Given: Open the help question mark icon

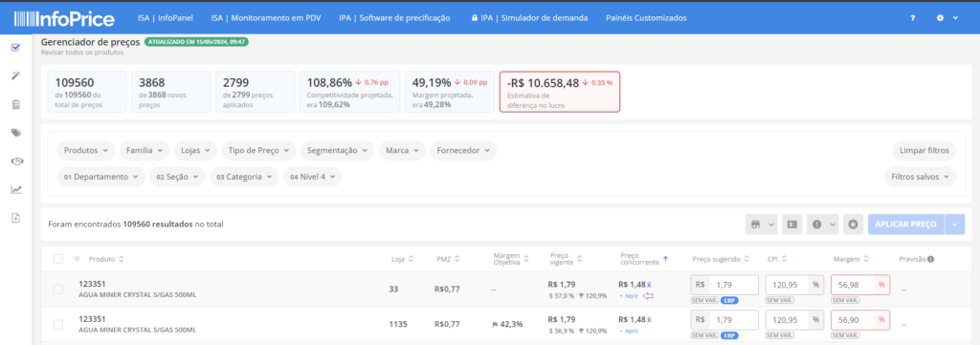Looking at the screenshot, I should click(912, 18).
